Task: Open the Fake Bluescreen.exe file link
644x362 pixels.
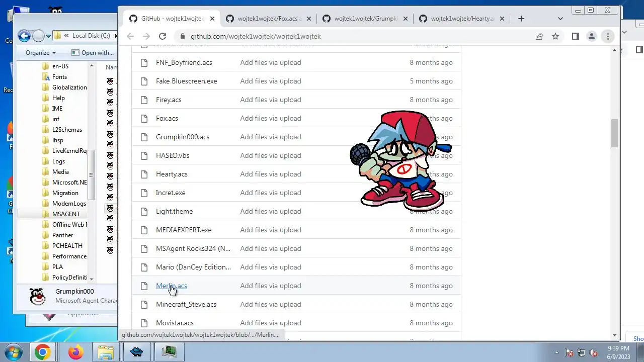Action: click(186, 81)
